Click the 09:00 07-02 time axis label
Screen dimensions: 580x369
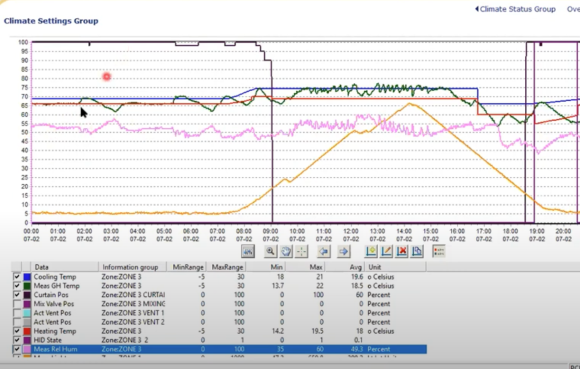tap(270, 235)
